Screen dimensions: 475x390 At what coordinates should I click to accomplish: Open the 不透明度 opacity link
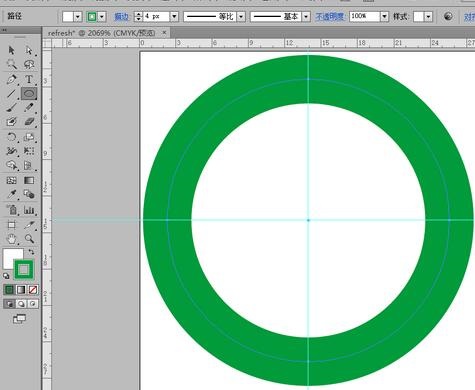click(330, 16)
